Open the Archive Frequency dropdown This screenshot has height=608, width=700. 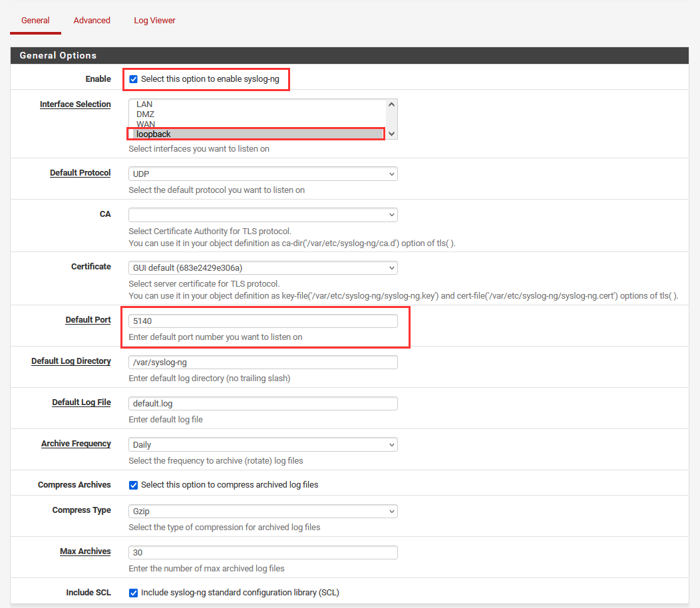(263, 444)
